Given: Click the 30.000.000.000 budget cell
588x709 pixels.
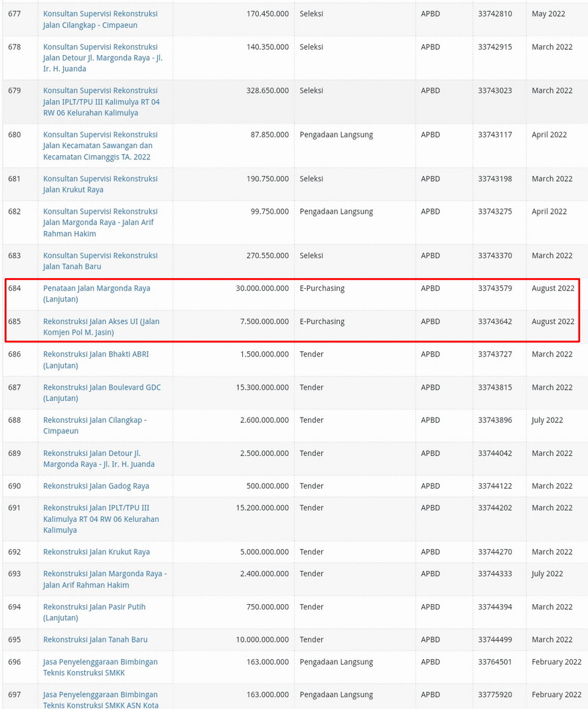Looking at the screenshot, I should [262, 289].
